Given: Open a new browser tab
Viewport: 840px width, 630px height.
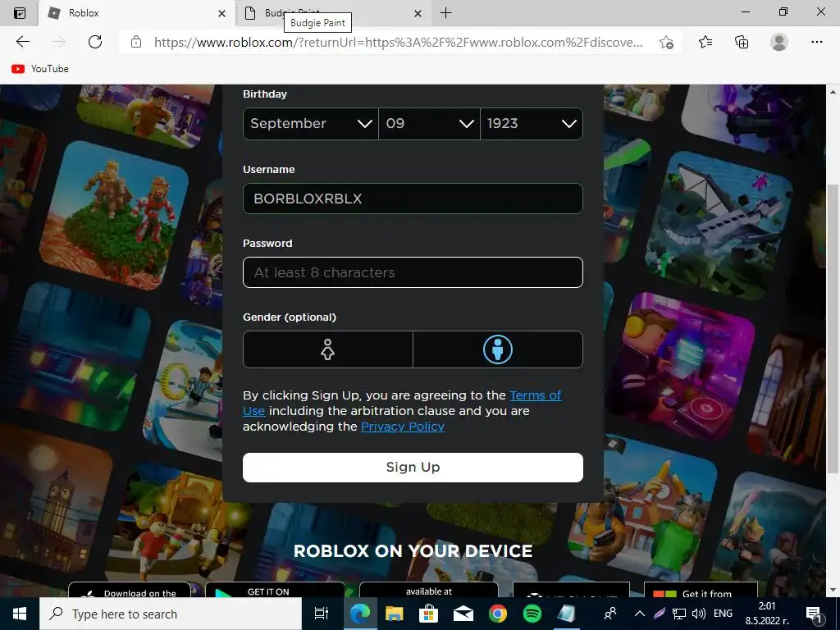Looking at the screenshot, I should coord(445,13).
